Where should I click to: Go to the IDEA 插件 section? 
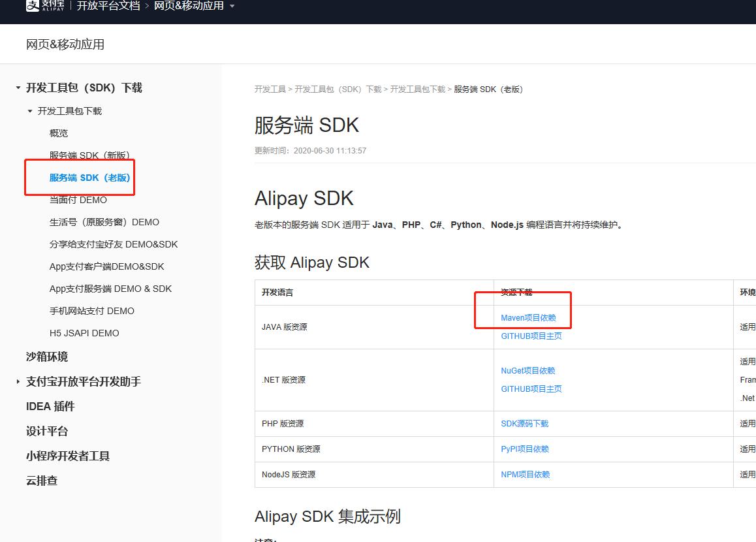pyautogui.click(x=50, y=406)
